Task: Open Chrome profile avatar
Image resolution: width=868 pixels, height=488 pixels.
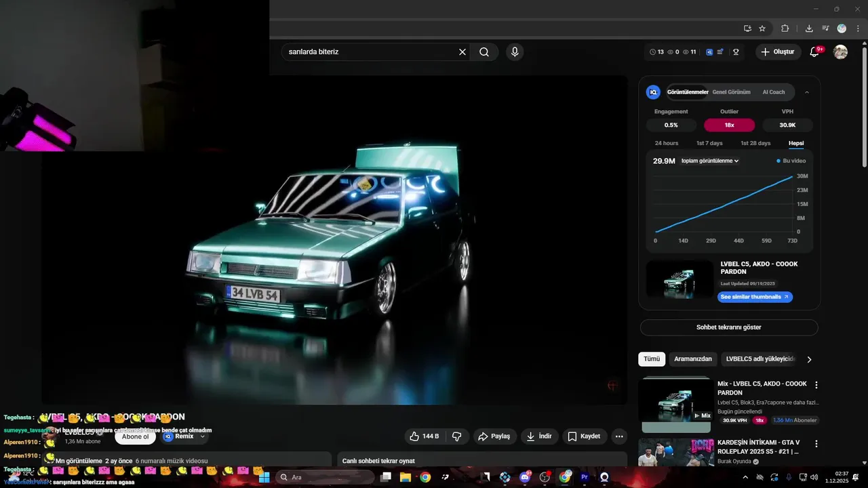Action: pyautogui.click(x=842, y=28)
